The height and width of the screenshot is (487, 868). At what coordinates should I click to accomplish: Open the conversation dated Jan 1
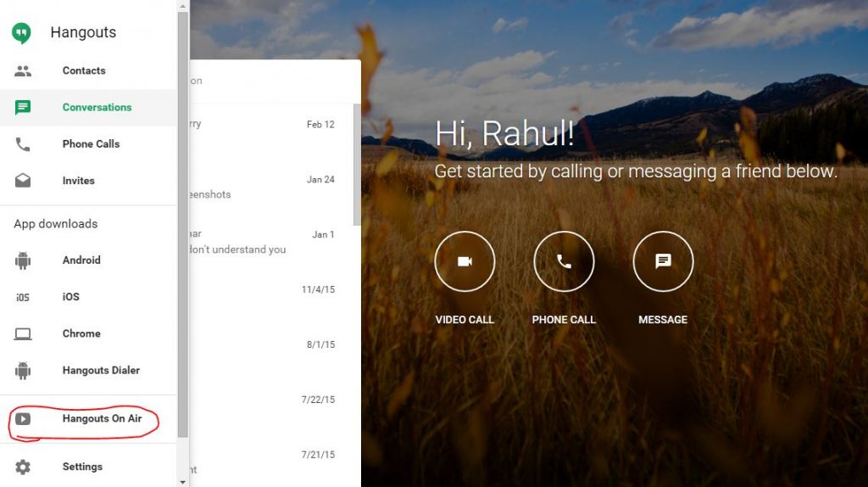click(272, 242)
